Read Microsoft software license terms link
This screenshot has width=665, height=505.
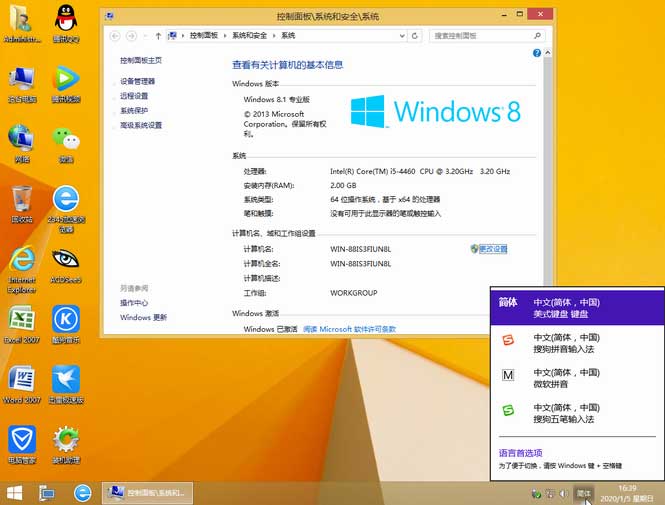click(x=349, y=329)
